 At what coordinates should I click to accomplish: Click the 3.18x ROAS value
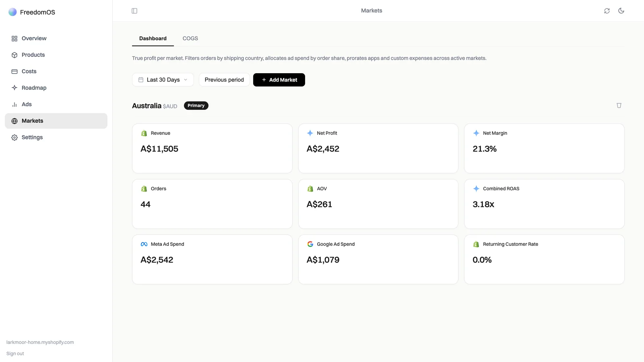click(x=483, y=204)
